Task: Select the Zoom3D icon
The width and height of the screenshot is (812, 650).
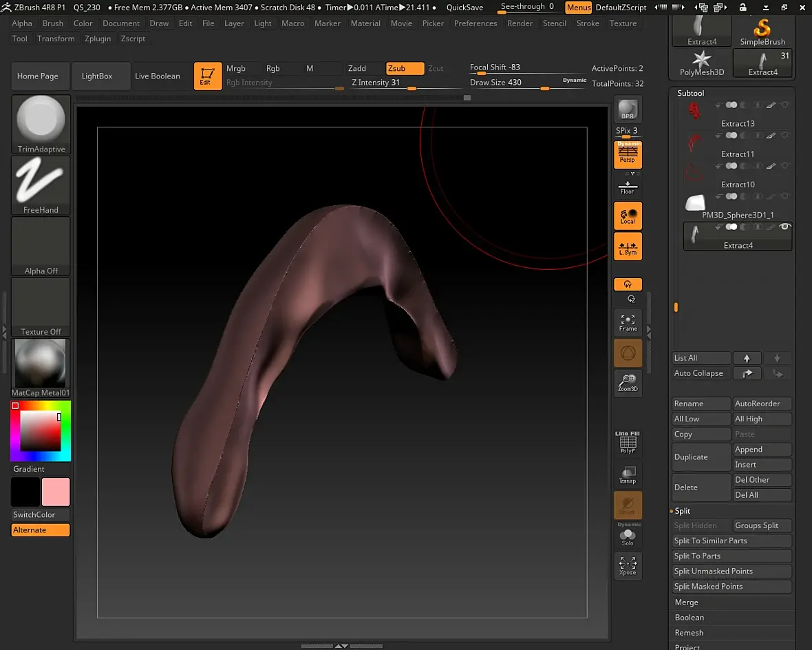Action: [628, 382]
